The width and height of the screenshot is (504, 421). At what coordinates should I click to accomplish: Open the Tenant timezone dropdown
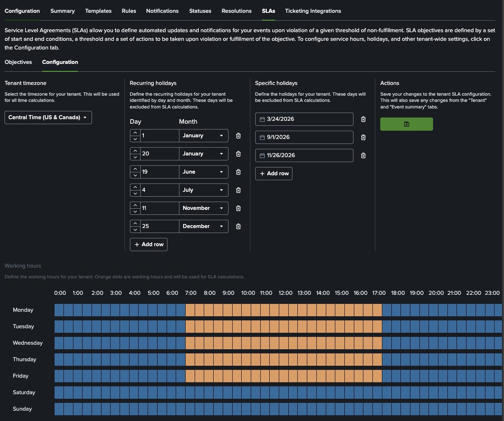click(48, 118)
